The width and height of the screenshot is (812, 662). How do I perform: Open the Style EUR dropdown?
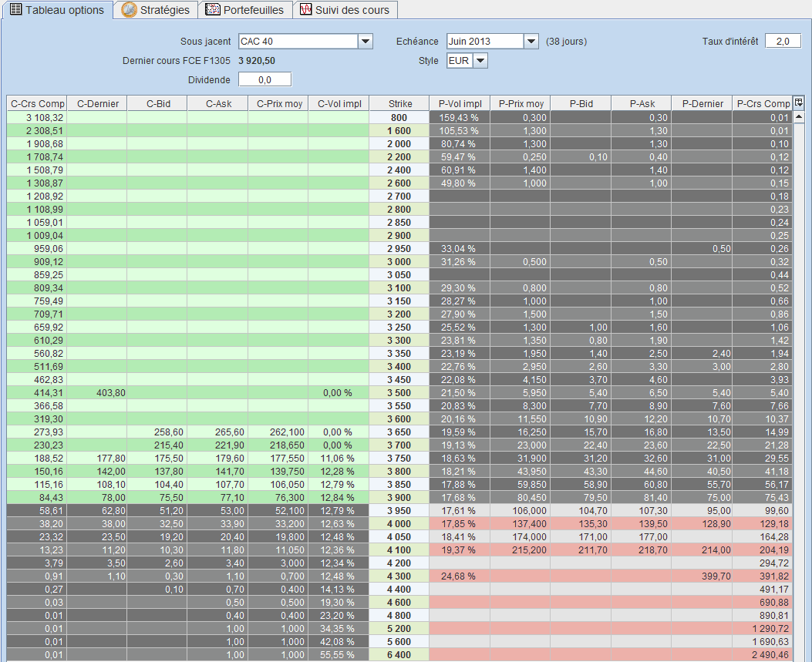pyautogui.click(x=481, y=60)
